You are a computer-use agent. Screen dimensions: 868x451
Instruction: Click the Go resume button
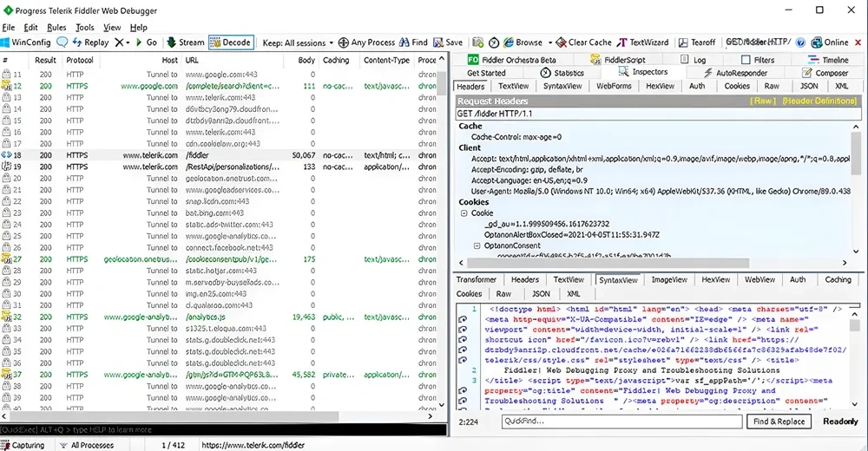tap(146, 42)
